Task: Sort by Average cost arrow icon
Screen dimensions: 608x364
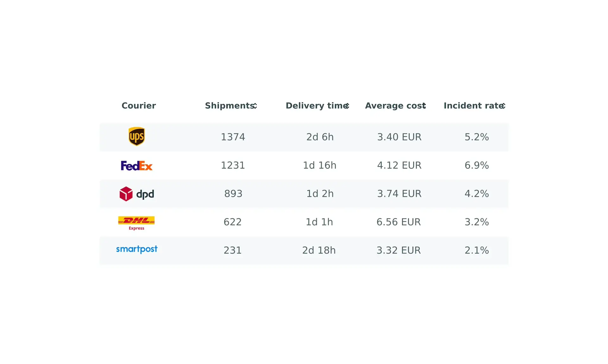Action: pyautogui.click(x=424, y=106)
